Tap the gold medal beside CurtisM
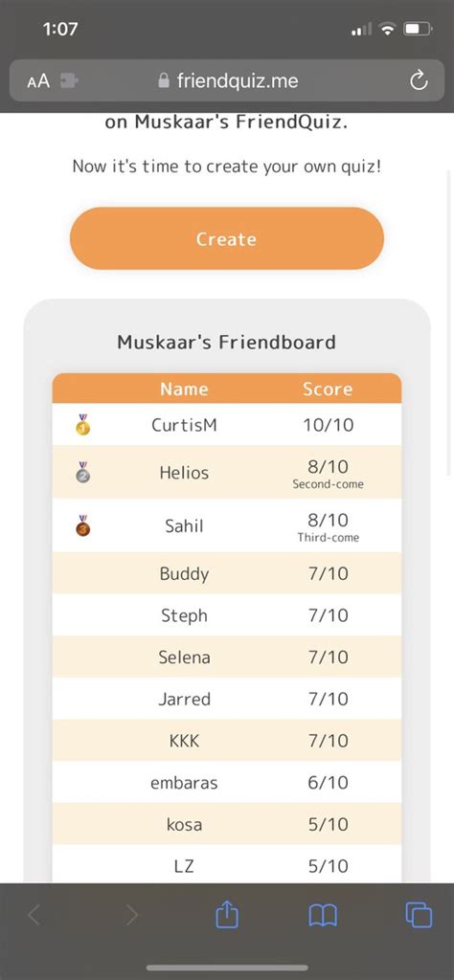Viewport: 454px width, 980px height. (82, 424)
